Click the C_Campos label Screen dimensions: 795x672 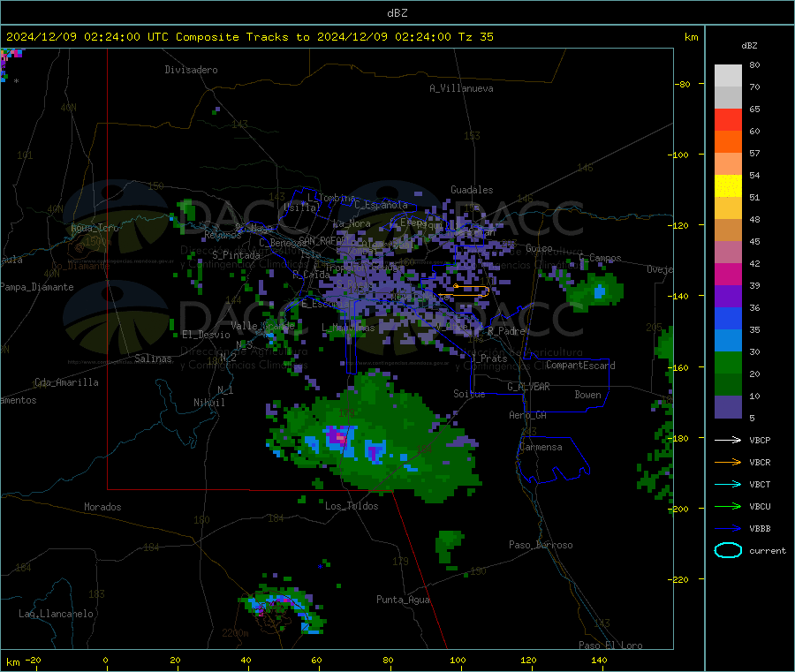601,258
